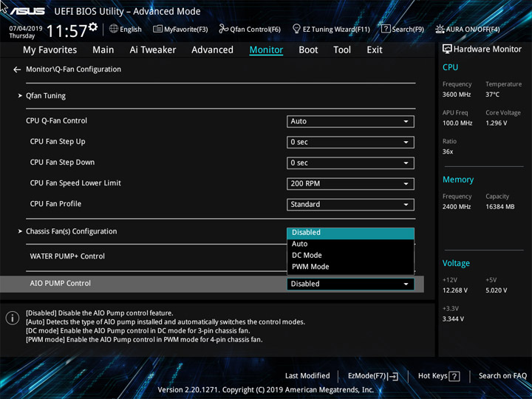Click the Qfan Control fan icon
Viewport: 532px width, 399px height.
[x=224, y=29]
